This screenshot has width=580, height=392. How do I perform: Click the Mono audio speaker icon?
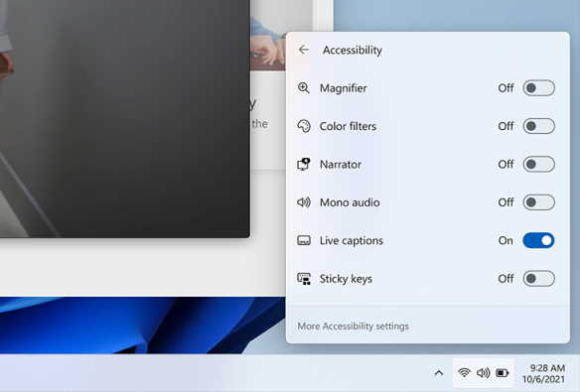pos(304,202)
